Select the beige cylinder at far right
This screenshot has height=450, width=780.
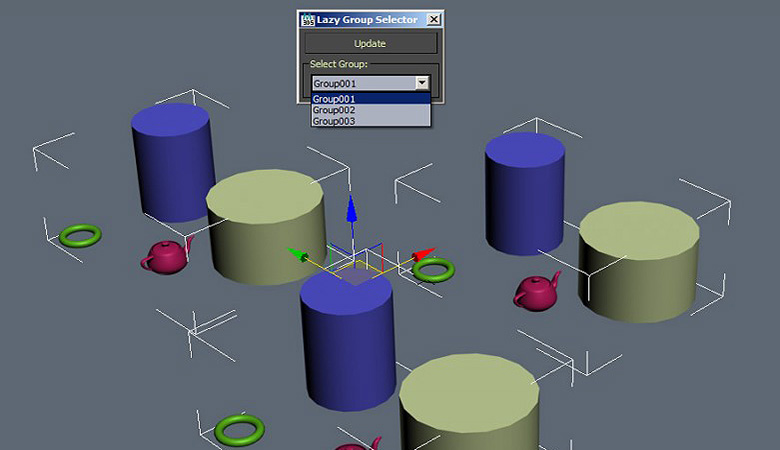(639, 262)
